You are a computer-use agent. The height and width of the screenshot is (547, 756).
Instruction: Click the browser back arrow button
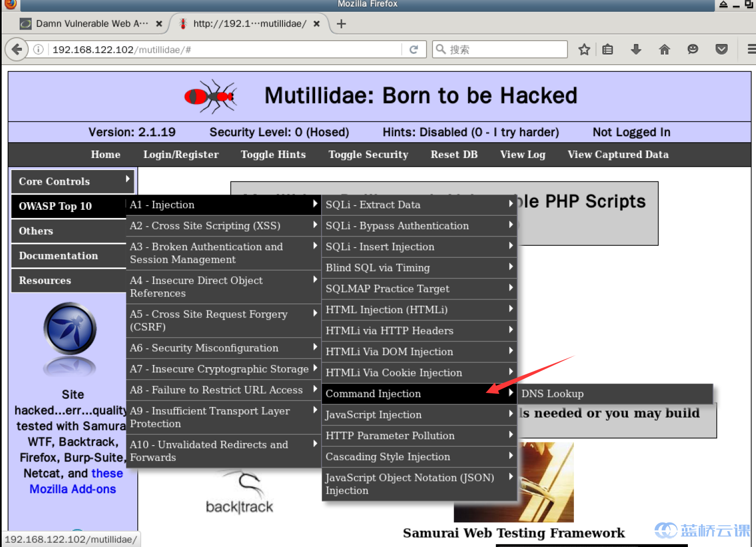[16, 50]
